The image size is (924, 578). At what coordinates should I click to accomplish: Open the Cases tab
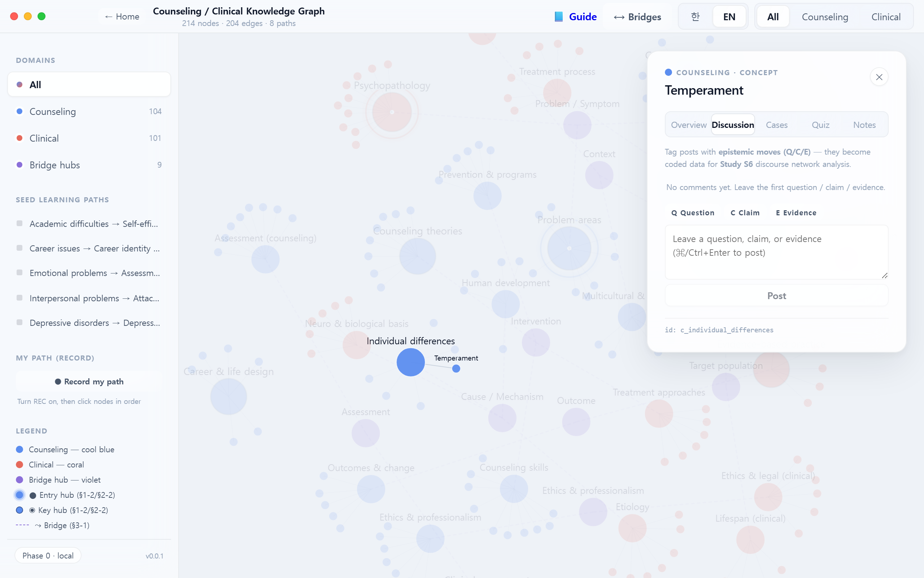click(x=777, y=125)
